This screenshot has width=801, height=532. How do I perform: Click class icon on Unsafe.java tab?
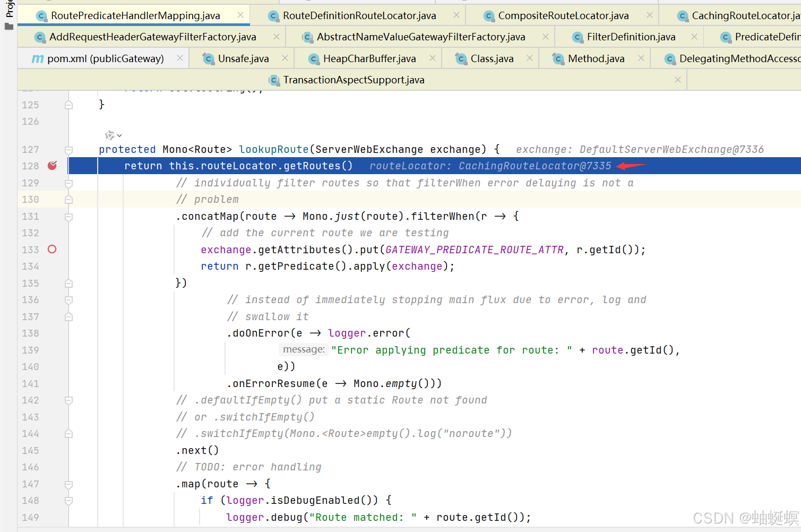(x=209, y=58)
